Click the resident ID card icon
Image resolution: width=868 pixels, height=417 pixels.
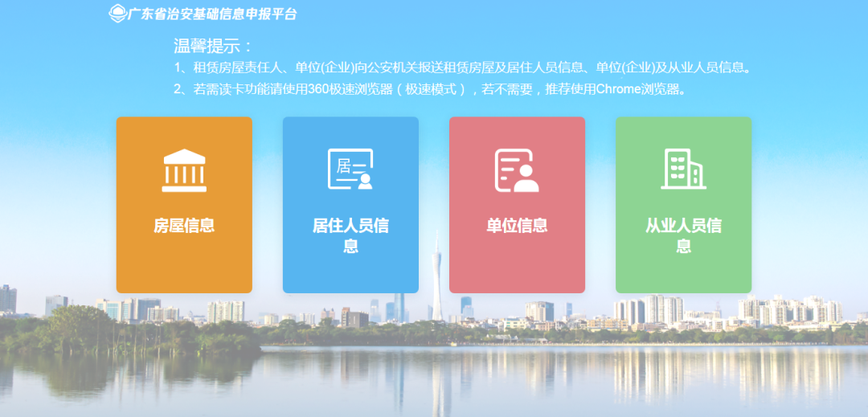point(350,170)
